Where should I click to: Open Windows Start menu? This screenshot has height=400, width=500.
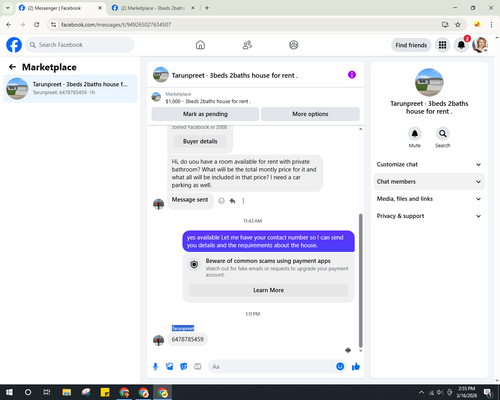[x=9, y=392]
